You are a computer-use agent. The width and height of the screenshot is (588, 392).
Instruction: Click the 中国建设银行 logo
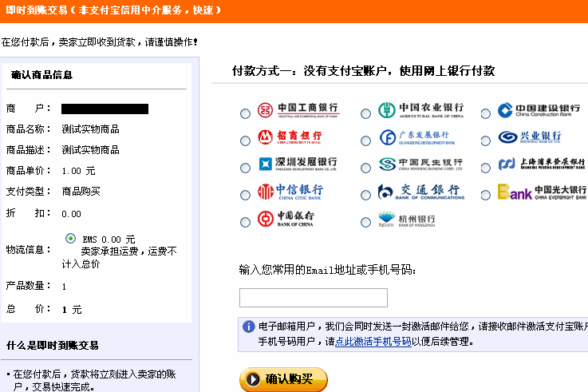click(539, 110)
